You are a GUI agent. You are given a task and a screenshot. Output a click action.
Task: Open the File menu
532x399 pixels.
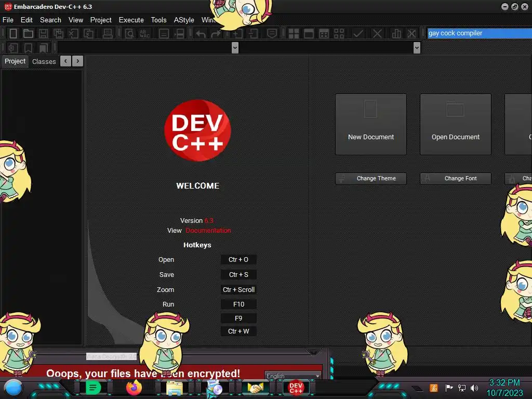[8, 20]
